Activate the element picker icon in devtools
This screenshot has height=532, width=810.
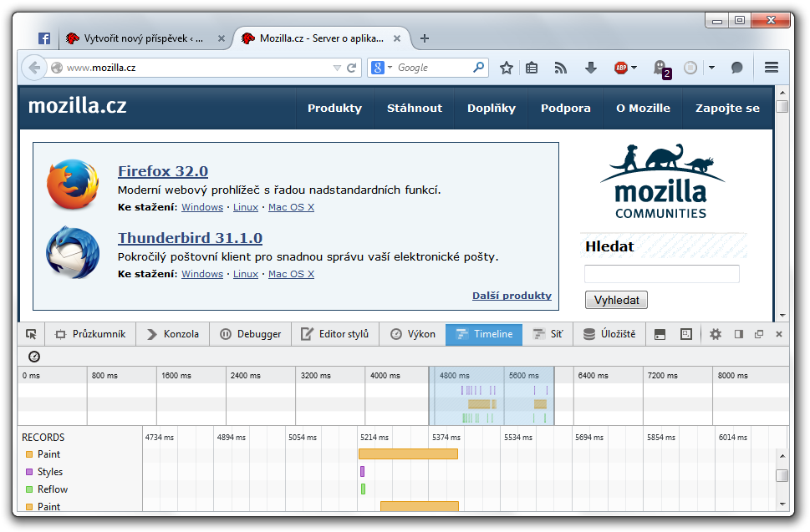pos(31,334)
